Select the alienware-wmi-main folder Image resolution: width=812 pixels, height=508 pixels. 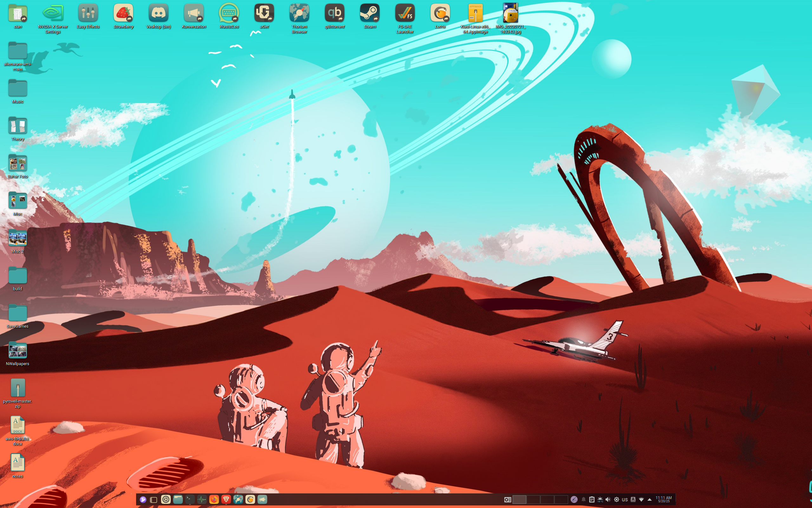pyautogui.click(x=17, y=56)
